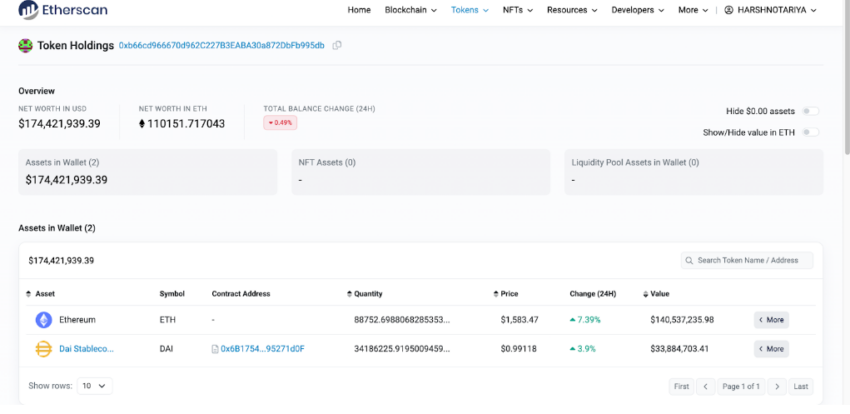Open the Show rows dropdown
The height and width of the screenshot is (414, 850).
pos(96,385)
